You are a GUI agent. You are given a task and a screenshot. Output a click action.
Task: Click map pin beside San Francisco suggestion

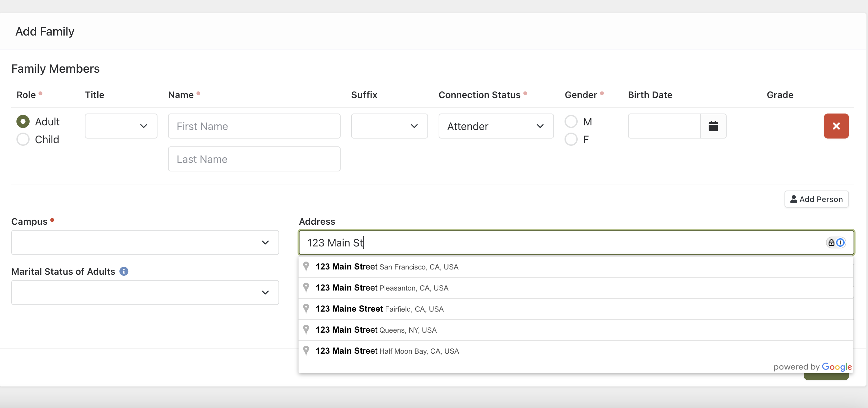pyautogui.click(x=306, y=267)
